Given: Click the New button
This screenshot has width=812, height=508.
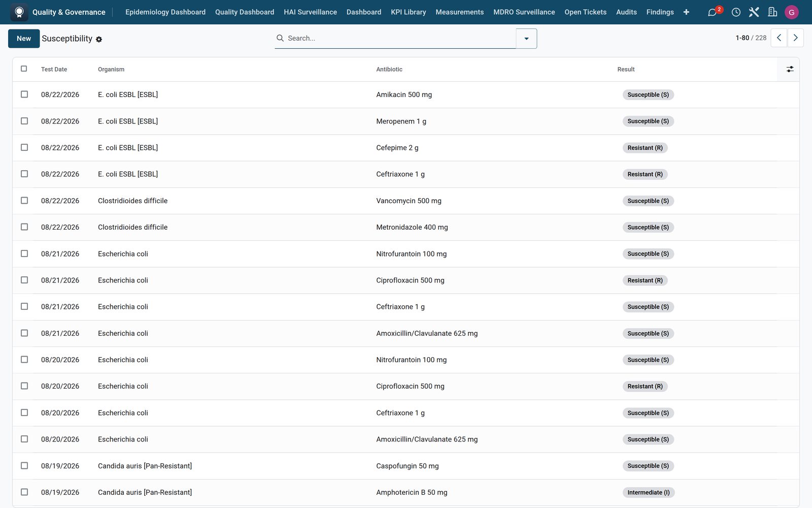Looking at the screenshot, I should click(24, 39).
